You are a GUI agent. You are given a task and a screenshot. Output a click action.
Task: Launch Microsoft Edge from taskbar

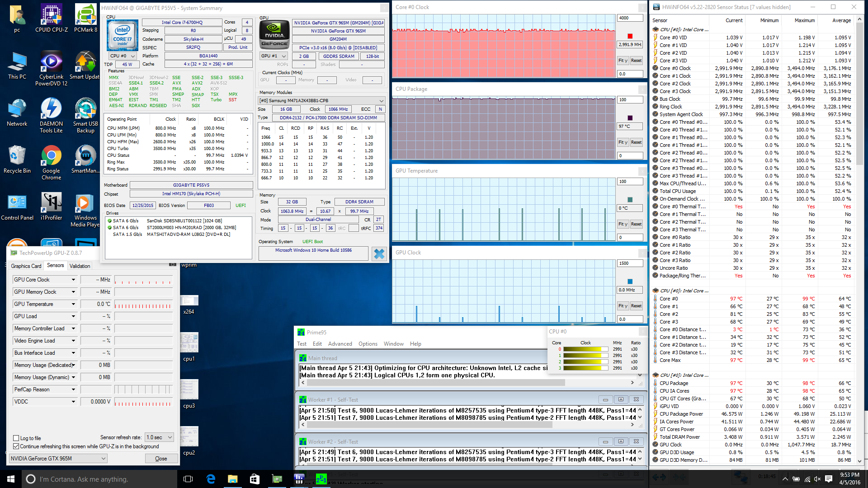[x=211, y=479]
